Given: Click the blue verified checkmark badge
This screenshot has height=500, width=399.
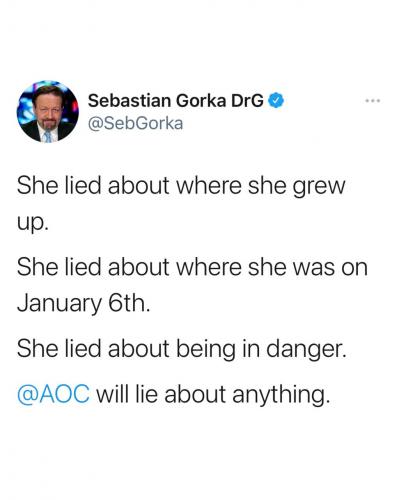Looking at the screenshot, I should (x=277, y=101).
